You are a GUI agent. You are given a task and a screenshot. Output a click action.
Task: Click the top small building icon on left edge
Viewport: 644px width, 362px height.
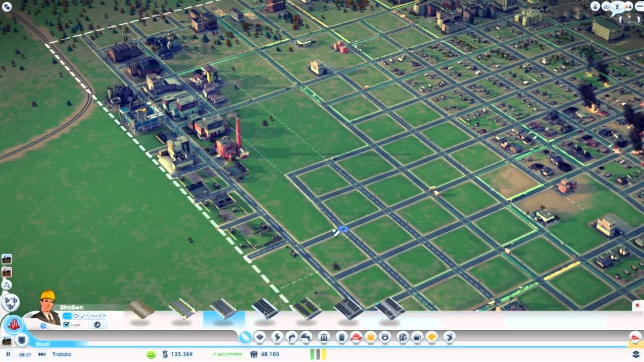pyautogui.click(x=7, y=259)
